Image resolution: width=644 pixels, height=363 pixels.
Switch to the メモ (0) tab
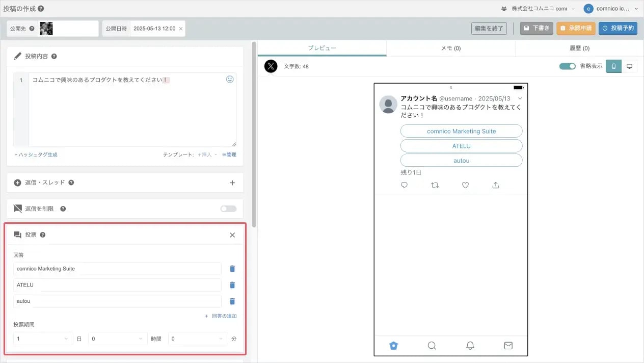pyautogui.click(x=450, y=48)
